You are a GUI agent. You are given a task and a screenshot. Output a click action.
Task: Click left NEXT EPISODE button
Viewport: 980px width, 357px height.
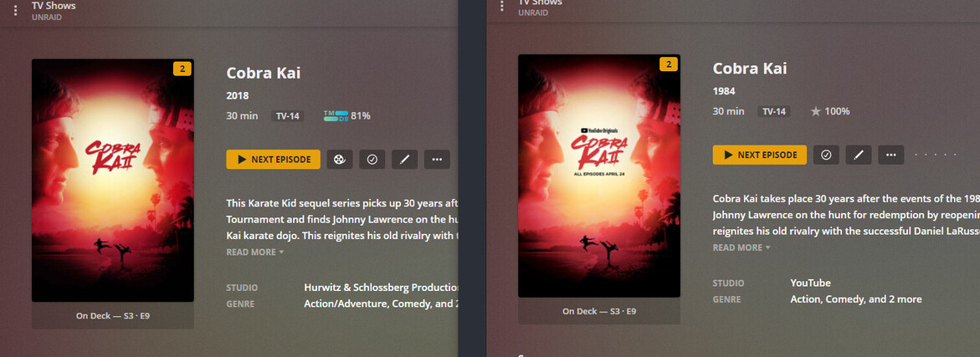click(x=273, y=159)
